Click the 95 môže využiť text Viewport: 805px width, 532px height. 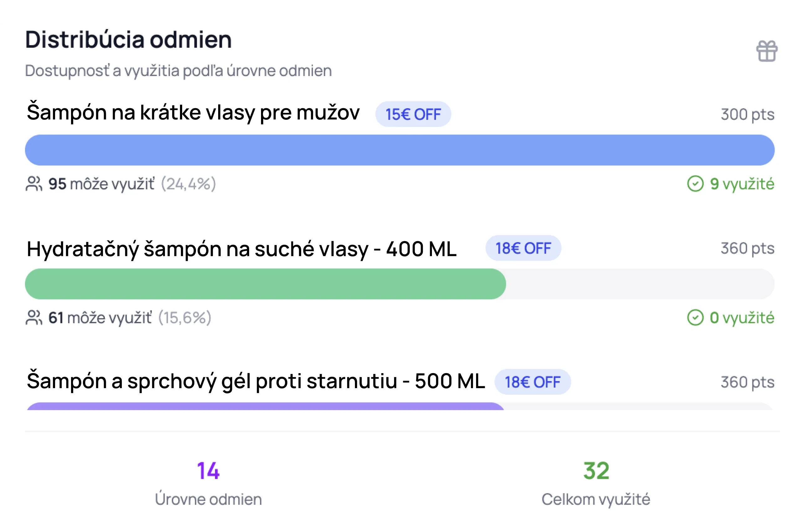coord(101,184)
